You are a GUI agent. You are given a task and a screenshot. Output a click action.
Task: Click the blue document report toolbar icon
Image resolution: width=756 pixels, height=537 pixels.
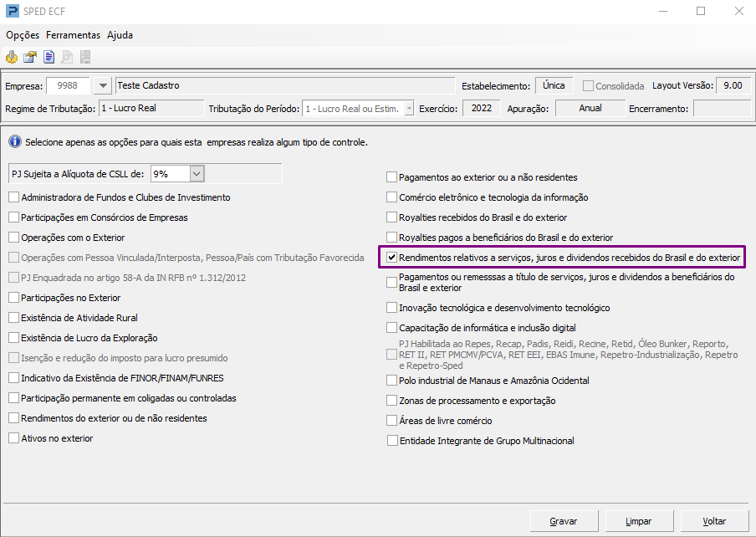point(49,58)
